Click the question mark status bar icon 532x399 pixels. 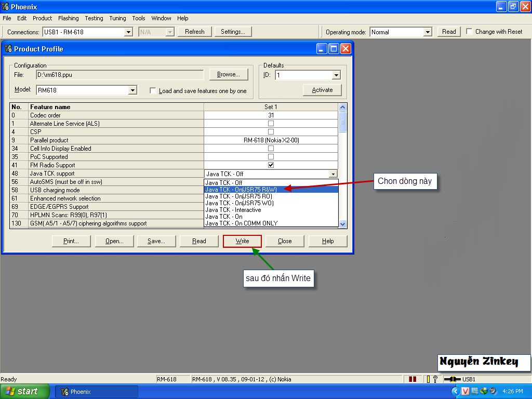(435, 379)
